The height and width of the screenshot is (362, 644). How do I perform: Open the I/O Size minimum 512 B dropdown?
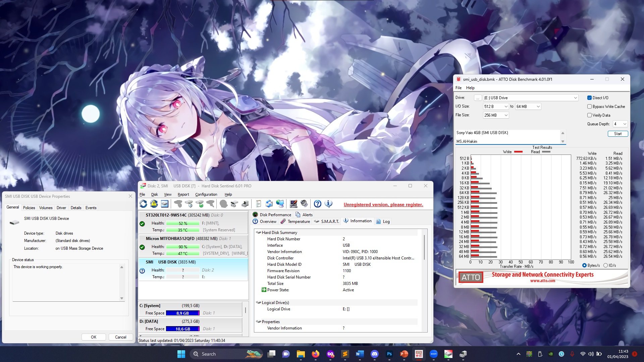[496, 107]
